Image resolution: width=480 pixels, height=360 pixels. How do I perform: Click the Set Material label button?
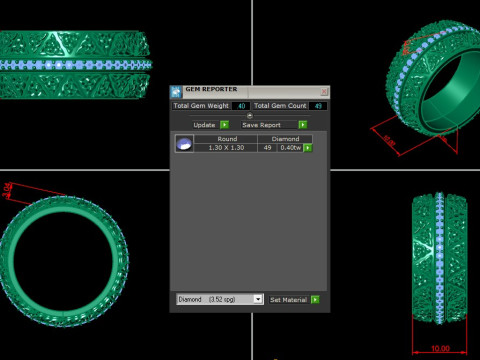(289, 300)
